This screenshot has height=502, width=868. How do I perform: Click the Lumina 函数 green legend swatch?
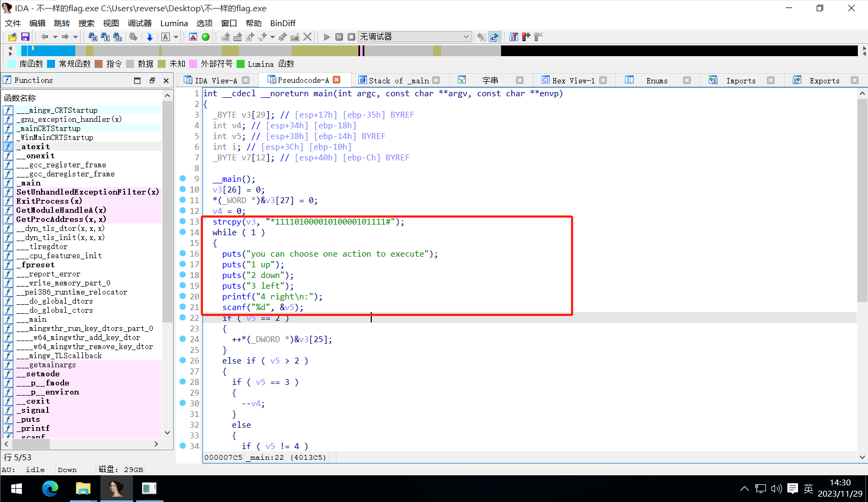(240, 64)
